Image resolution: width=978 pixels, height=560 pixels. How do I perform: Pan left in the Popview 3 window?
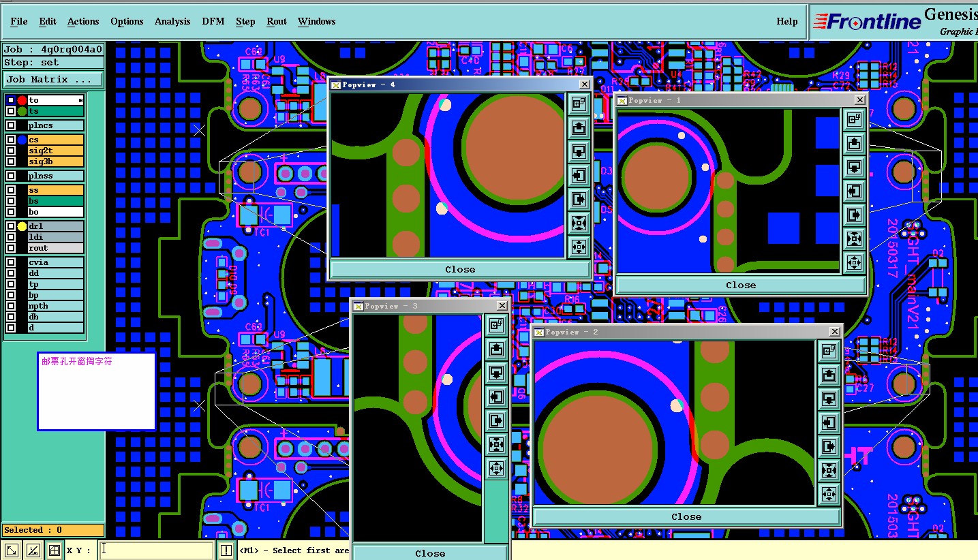pos(497,396)
